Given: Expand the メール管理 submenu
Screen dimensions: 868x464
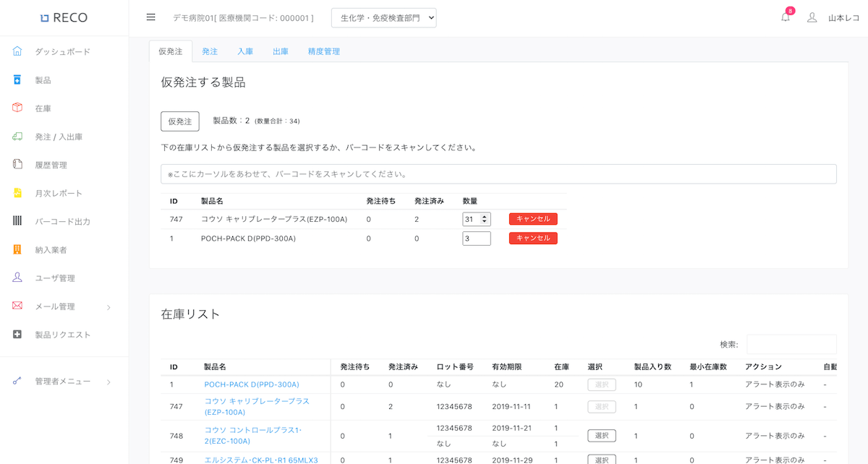Looking at the screenshot, I should click(109, 307).
